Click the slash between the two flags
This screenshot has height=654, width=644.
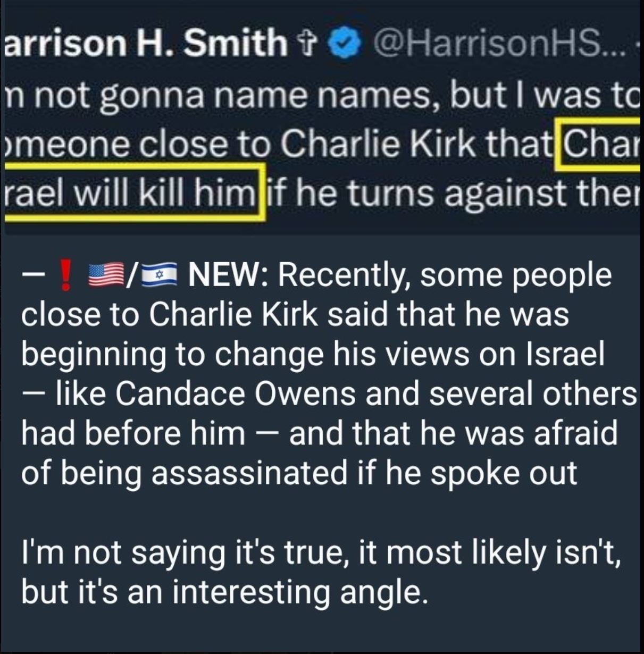coord(132,276)
